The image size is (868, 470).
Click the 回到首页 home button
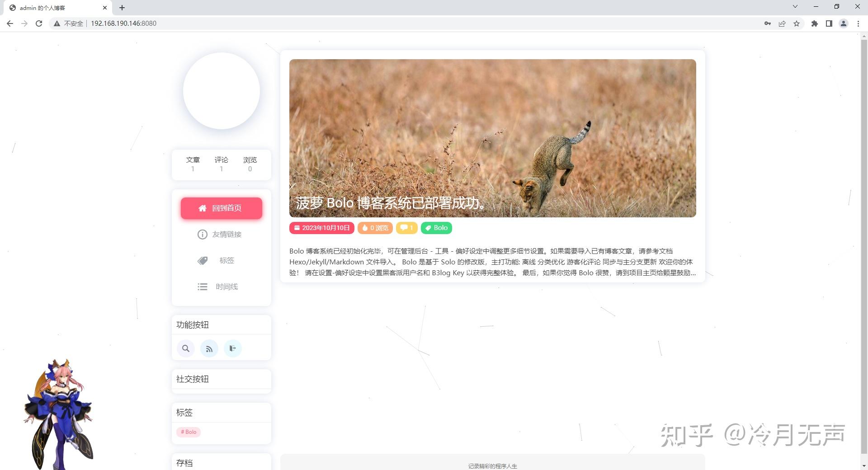(221, 208)
